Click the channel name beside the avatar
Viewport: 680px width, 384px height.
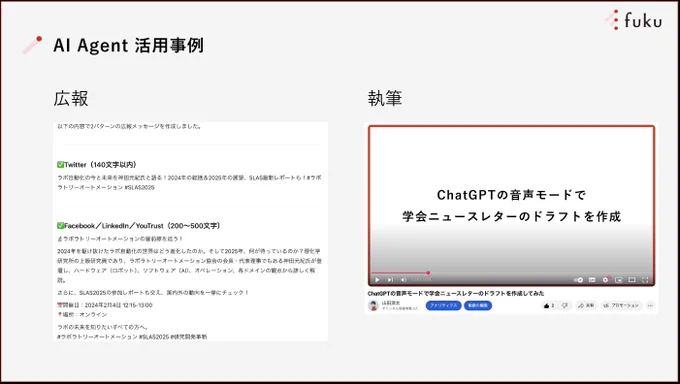click(391, 303)
